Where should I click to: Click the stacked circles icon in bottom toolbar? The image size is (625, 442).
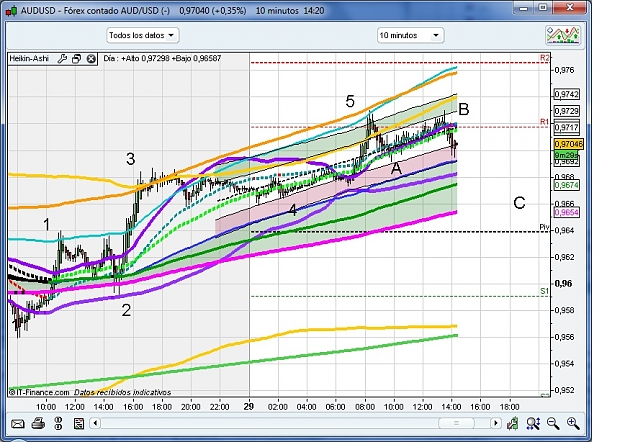click(58, 423)
